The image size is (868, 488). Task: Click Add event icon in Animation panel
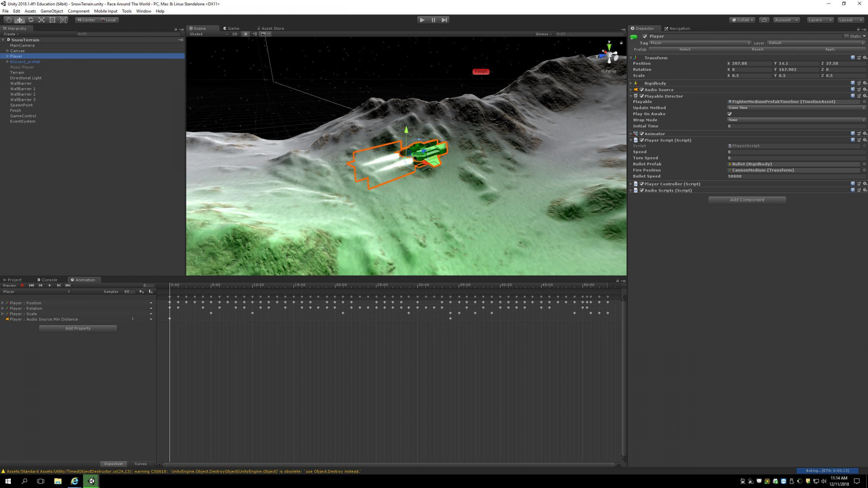151,291
